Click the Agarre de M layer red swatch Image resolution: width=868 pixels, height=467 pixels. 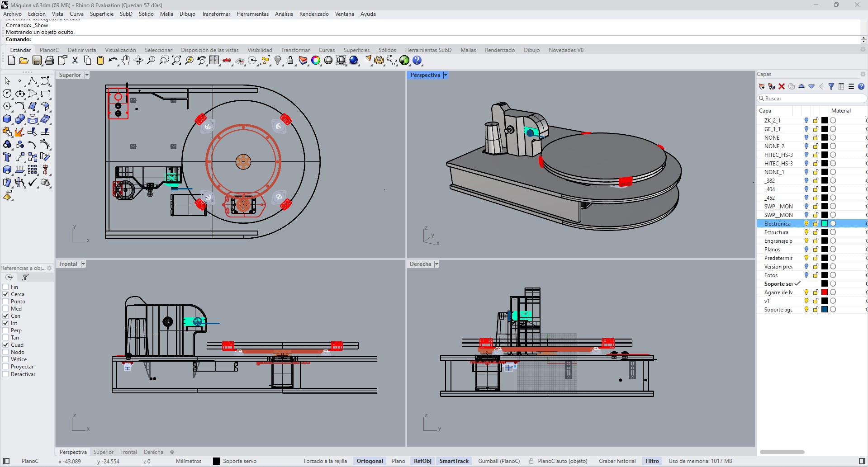click(x=825, y=292)
